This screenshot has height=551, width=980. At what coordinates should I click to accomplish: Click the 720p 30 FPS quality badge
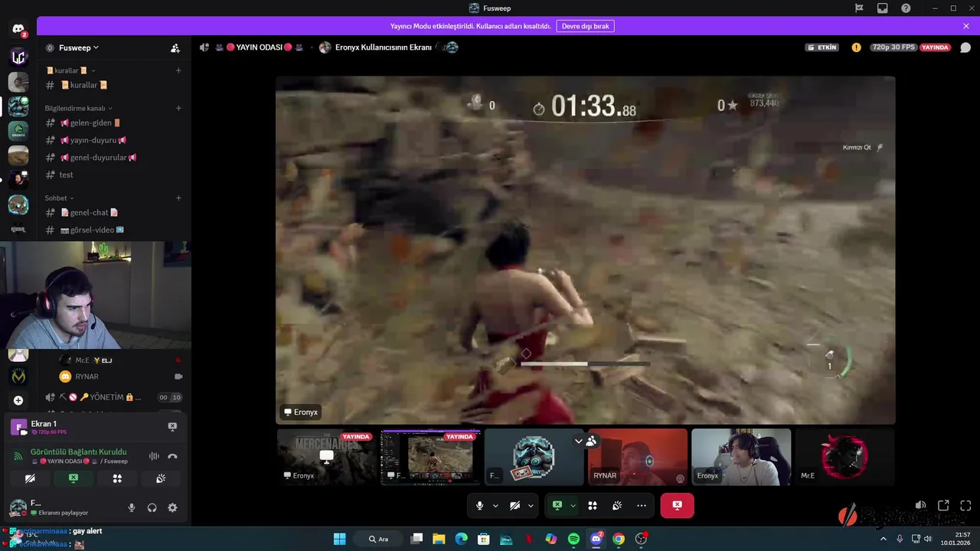coord(893,47)
